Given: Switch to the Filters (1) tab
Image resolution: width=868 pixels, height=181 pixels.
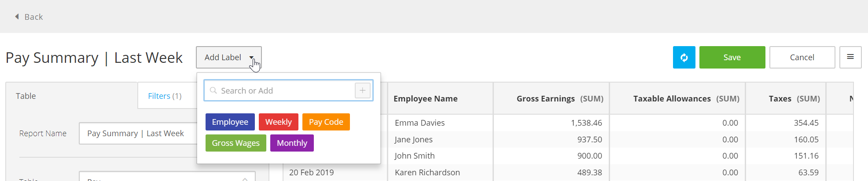Looking at the screenshot, I should tap(165, 96).
